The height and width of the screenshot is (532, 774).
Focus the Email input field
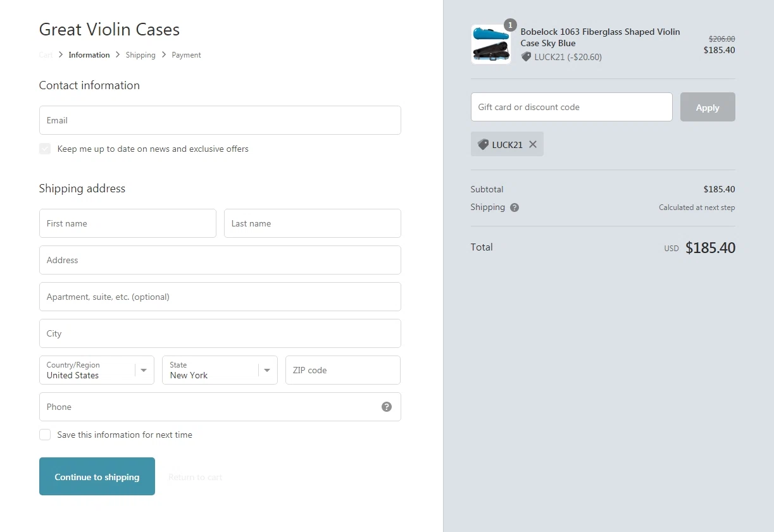[220, 120]
